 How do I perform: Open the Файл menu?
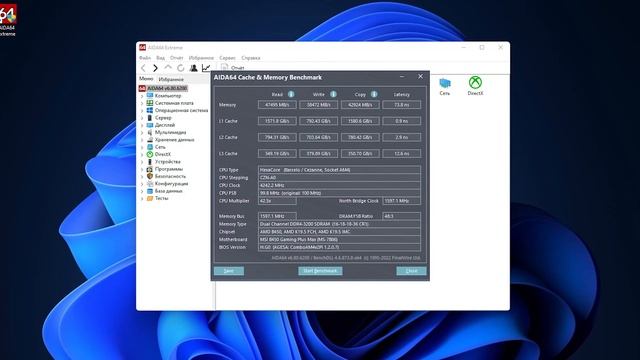tap(145, 58)
